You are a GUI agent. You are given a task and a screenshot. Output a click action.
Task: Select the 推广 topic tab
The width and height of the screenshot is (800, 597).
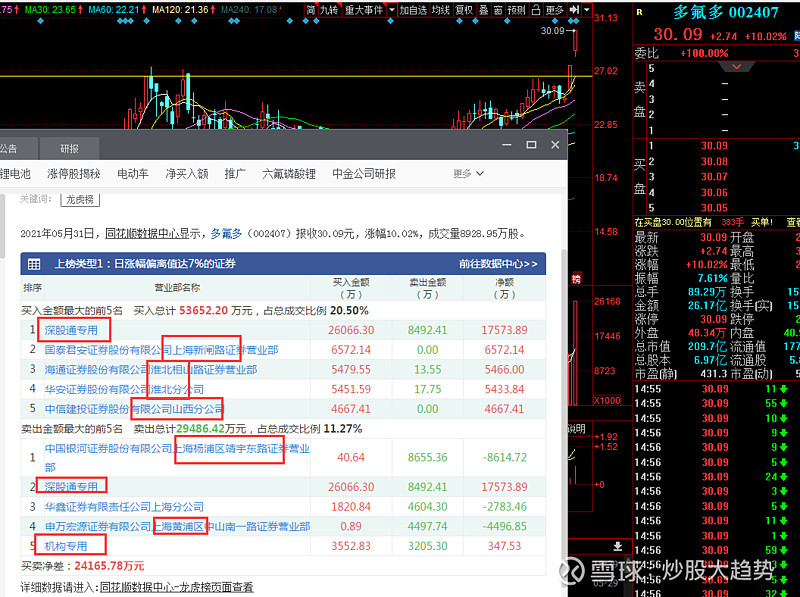(235, 174)
